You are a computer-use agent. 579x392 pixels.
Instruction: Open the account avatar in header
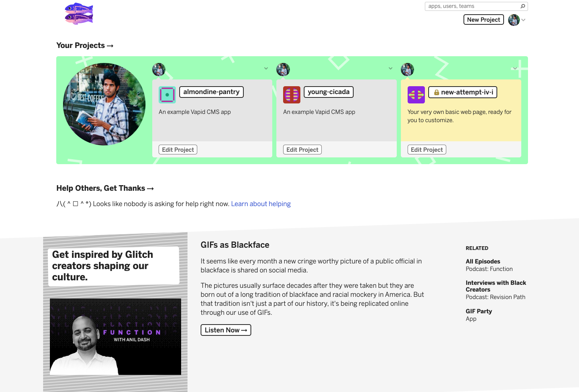click(514, 20)
